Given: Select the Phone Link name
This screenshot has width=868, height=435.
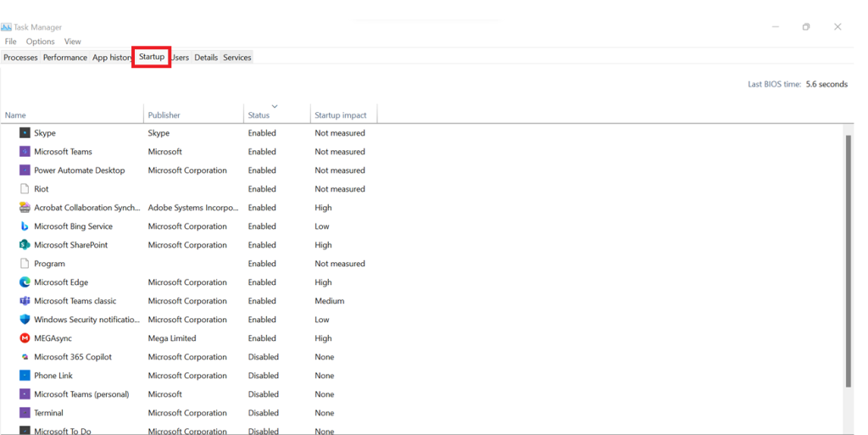Looking at the screenshot, I should [53, 376].
